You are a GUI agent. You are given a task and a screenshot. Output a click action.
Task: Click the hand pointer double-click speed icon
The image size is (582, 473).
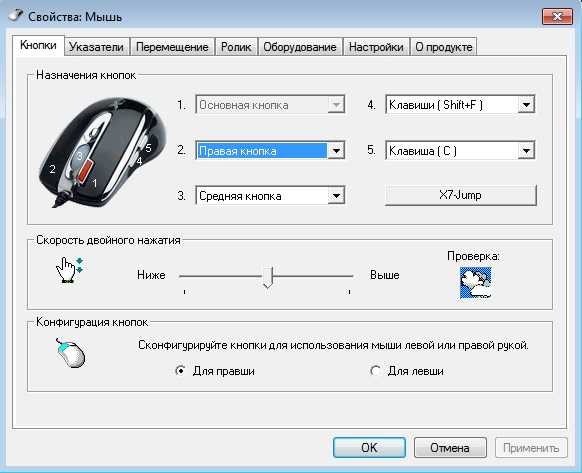point(69,270)
